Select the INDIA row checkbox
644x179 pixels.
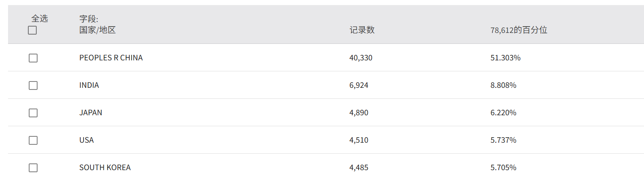coord(33,85)
